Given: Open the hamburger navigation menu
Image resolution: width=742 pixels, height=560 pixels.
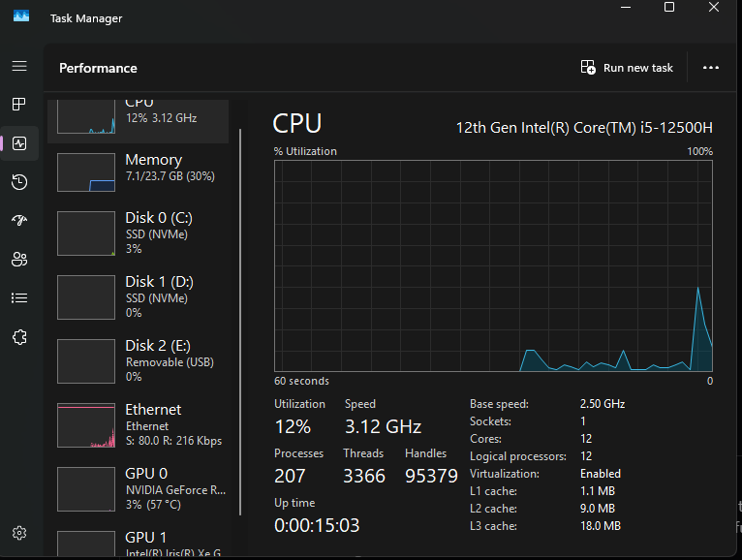Looking at the screenshot, I should click(19, 66).
